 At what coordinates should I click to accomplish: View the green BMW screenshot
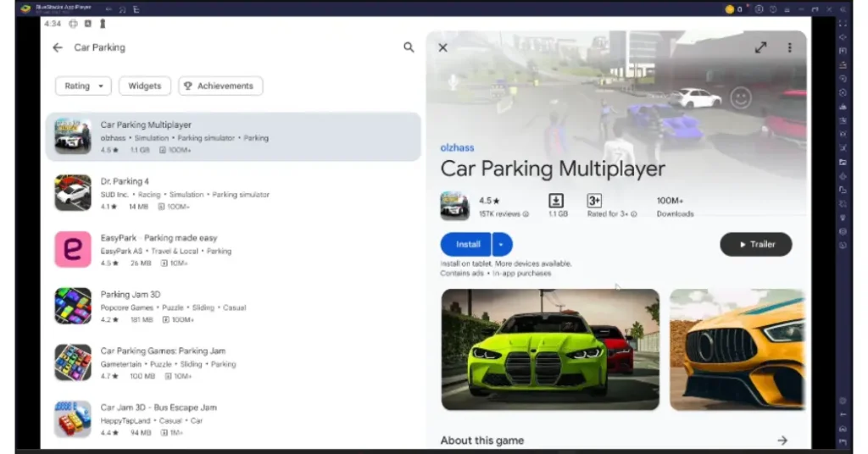point(550,350)
